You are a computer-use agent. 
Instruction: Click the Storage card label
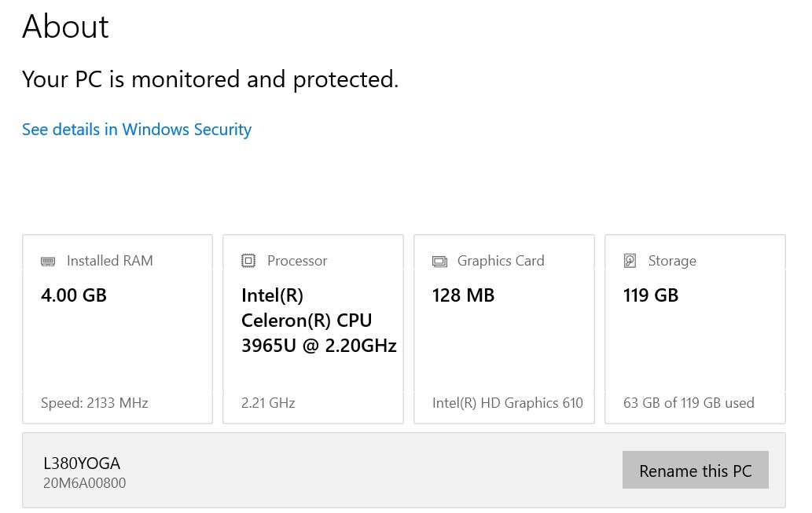(x=672, y=261)
